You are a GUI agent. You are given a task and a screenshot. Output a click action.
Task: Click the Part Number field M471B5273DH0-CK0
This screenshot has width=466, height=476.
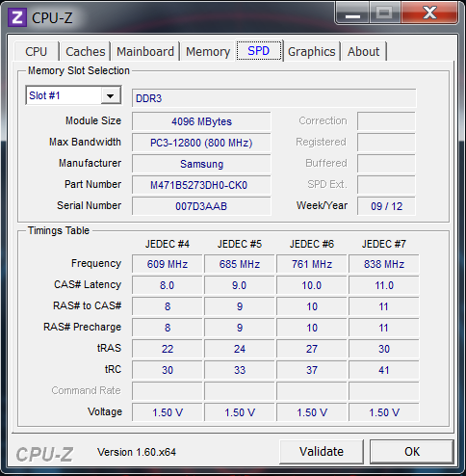coord(201,185)
